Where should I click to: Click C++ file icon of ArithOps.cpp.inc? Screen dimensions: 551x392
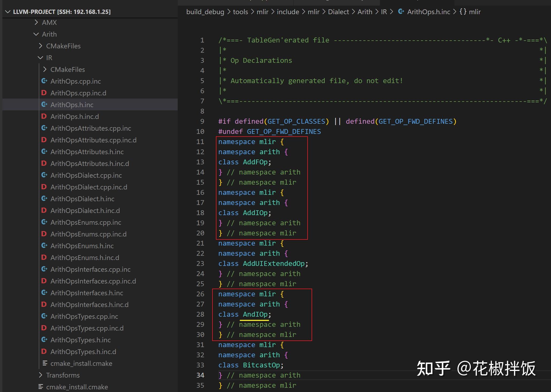(44, 81)
